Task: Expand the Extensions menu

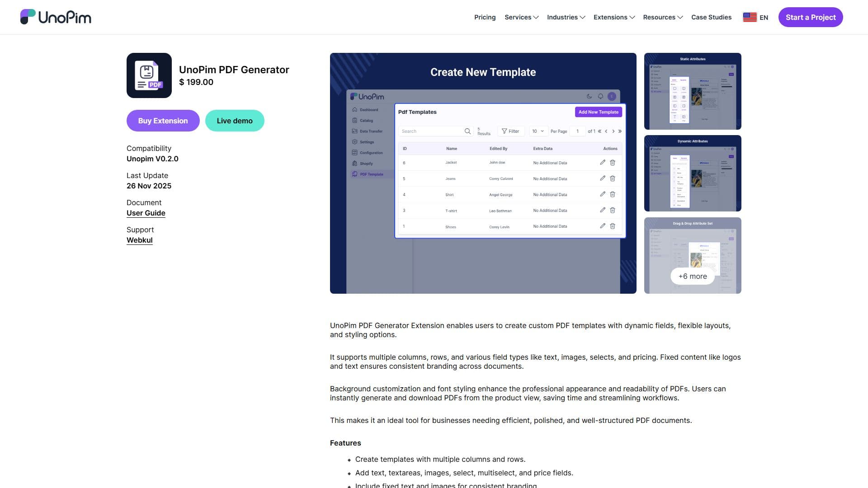Action: point(614,17)
